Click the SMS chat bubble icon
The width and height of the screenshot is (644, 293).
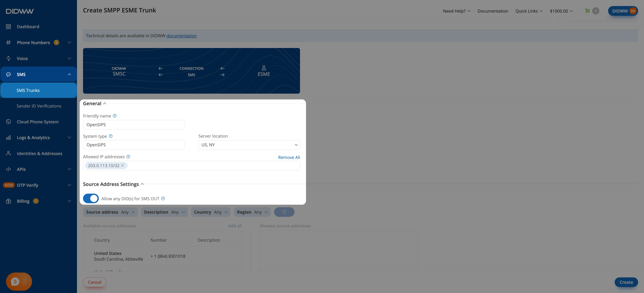pyautogui.click(x=9, y=74)
